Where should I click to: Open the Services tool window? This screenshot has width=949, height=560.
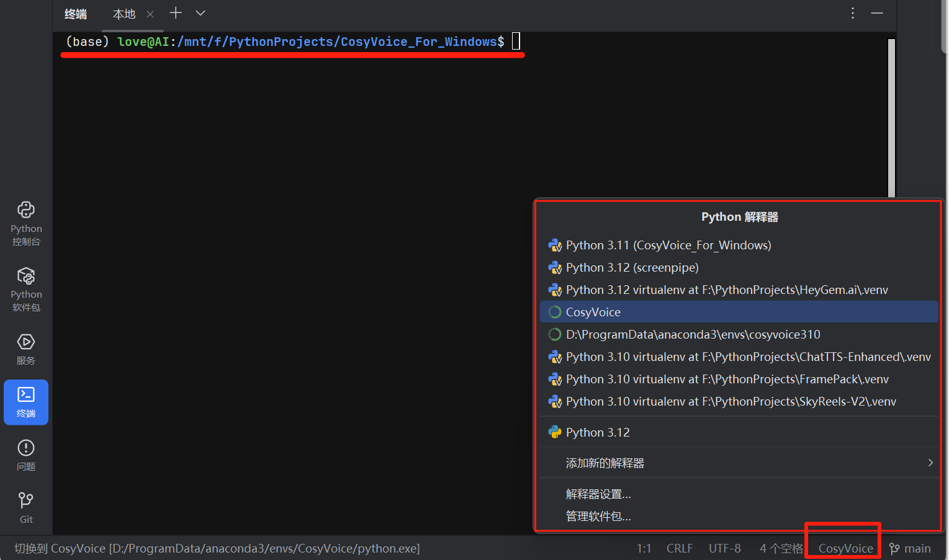pyautogui.click(x=26, y=349)
